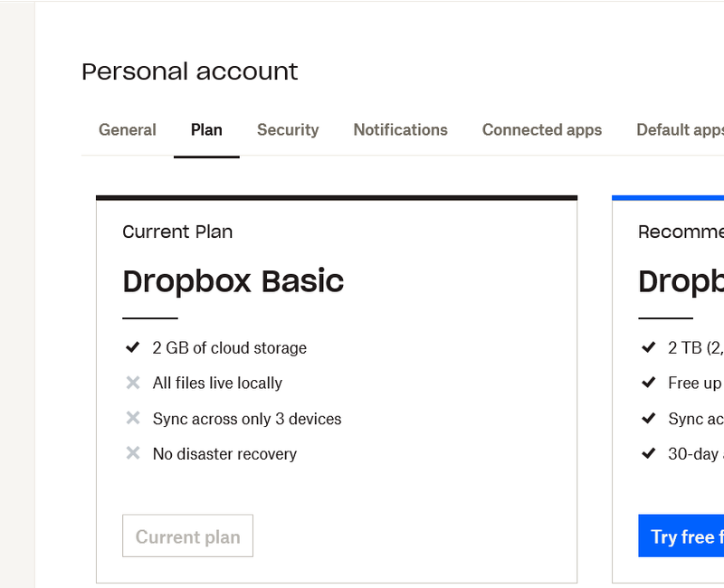724x588 pixels.
Task: Go to the Notifications tab
Action: click(x=400, y=129)
